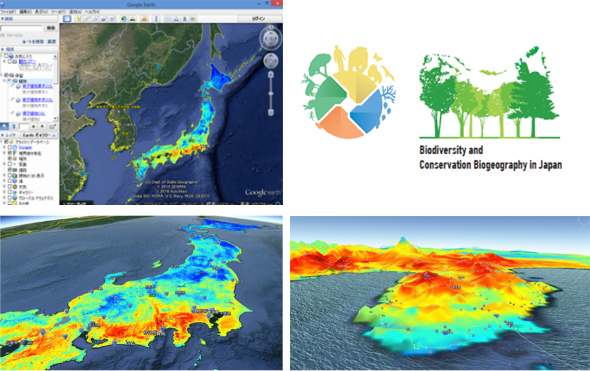Viewport: 590px width, 371px height.
Task: Click the zoom slider handle
Action: pos(271,93)
